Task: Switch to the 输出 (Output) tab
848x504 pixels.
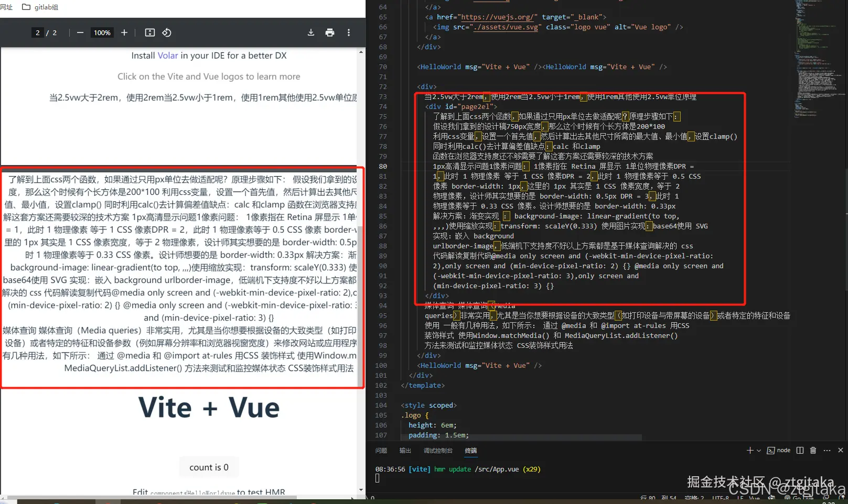Action: (x=404, y=450)
